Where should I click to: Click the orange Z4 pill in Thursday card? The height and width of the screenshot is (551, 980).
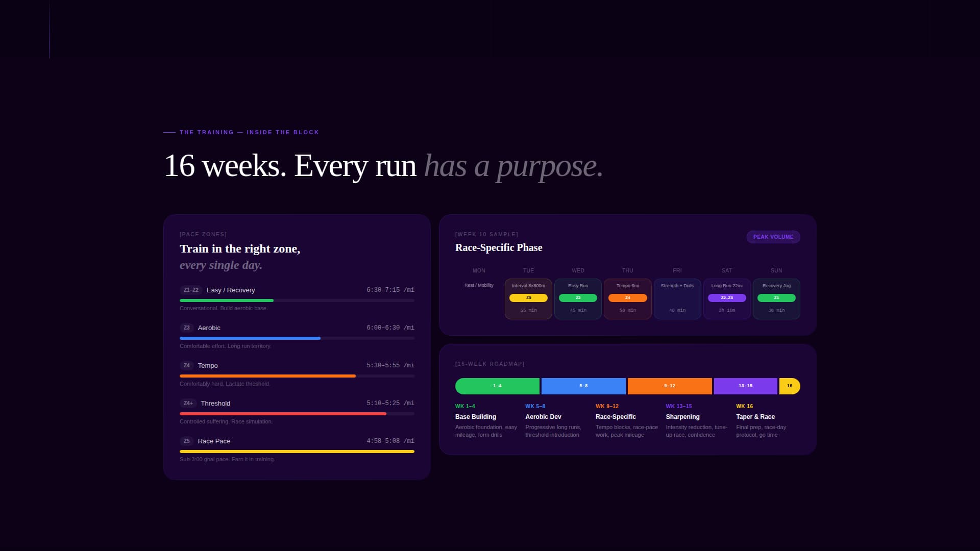pyautogui.click(x=628, y=298)
